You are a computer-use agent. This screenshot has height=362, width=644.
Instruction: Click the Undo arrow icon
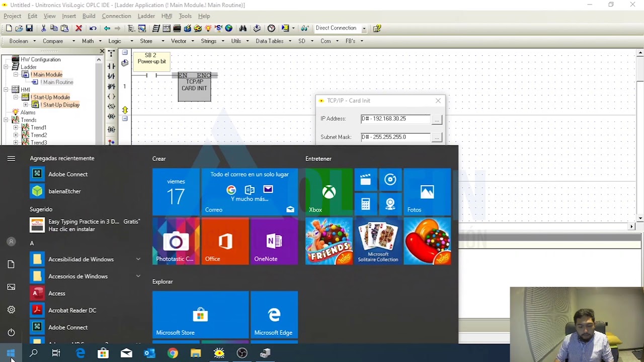(93, 28)
